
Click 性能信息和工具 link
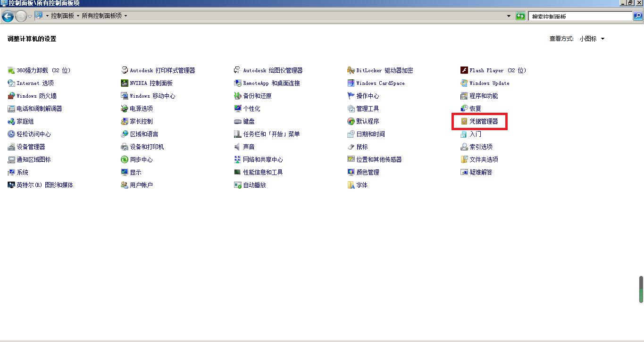263,172
